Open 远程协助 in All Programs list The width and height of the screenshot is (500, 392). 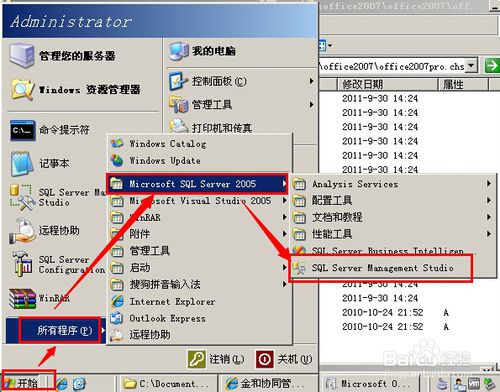pyautogui.click(x=141, y=335)
